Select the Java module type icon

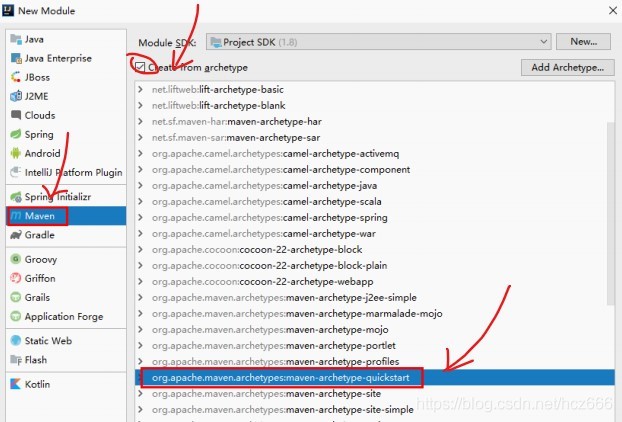click(x=16, y=39)
